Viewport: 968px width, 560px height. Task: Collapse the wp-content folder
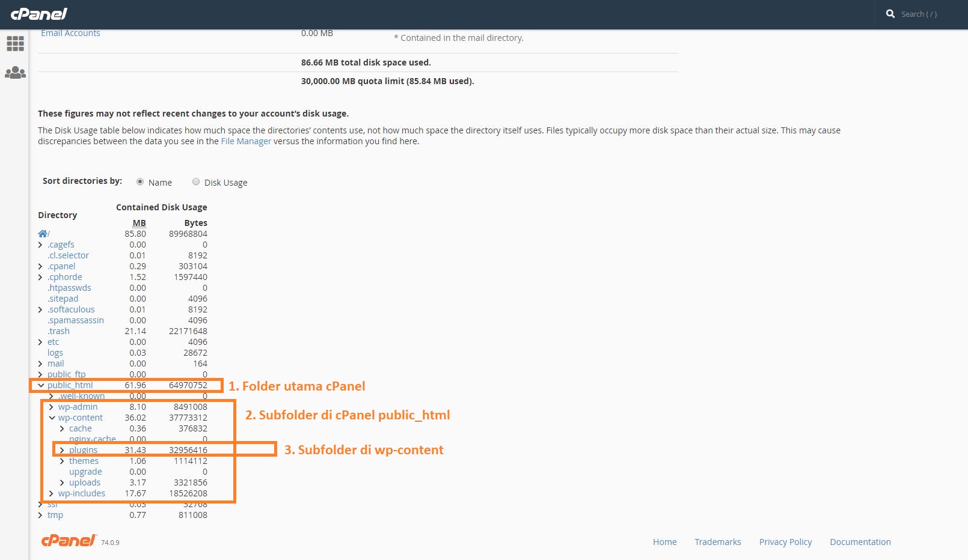coord(51,417)
